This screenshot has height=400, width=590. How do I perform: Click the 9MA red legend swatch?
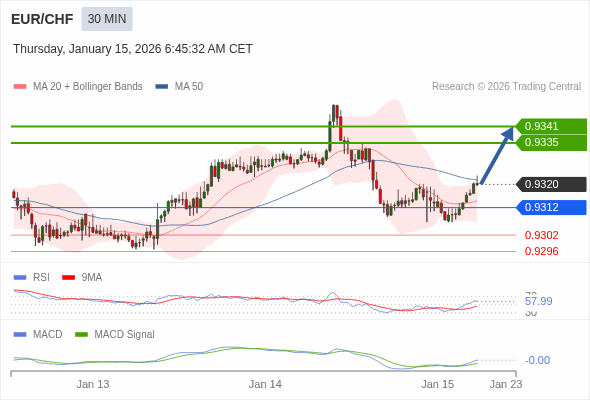point(68,278)
